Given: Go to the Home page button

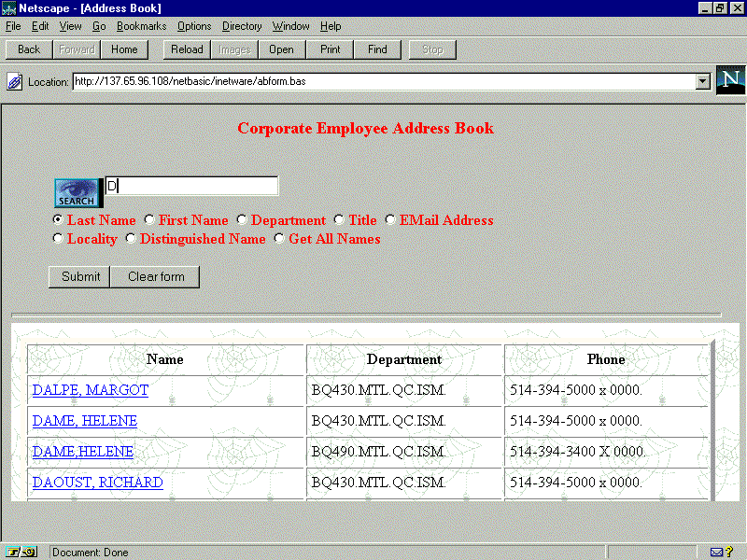Looking at the screenshot, I should pyautogui.click(x=124, y=49).
